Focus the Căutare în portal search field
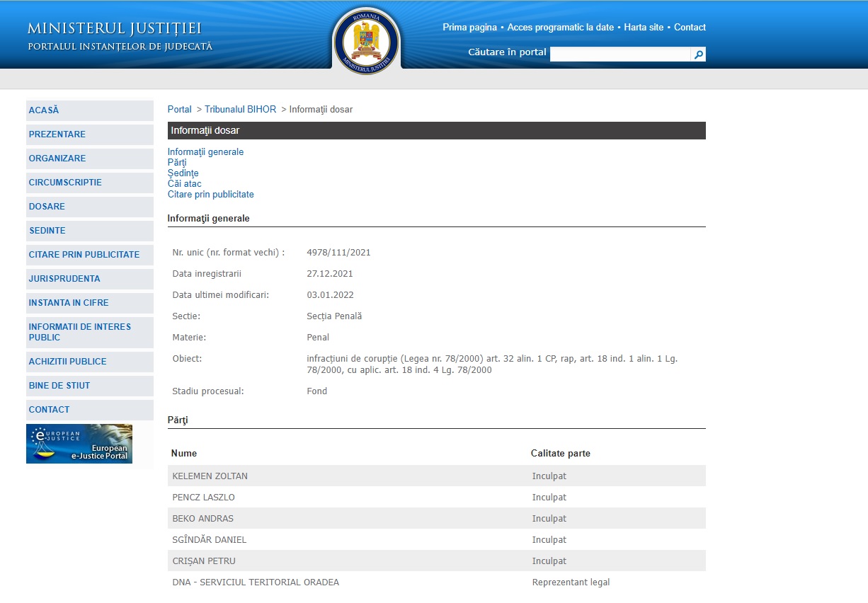 click(620, 54)
